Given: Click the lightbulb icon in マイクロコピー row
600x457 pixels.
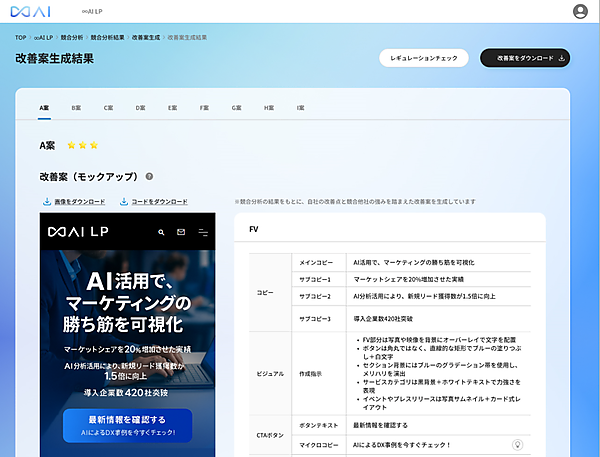Looking at the screenshot, I should click(517, 445).
